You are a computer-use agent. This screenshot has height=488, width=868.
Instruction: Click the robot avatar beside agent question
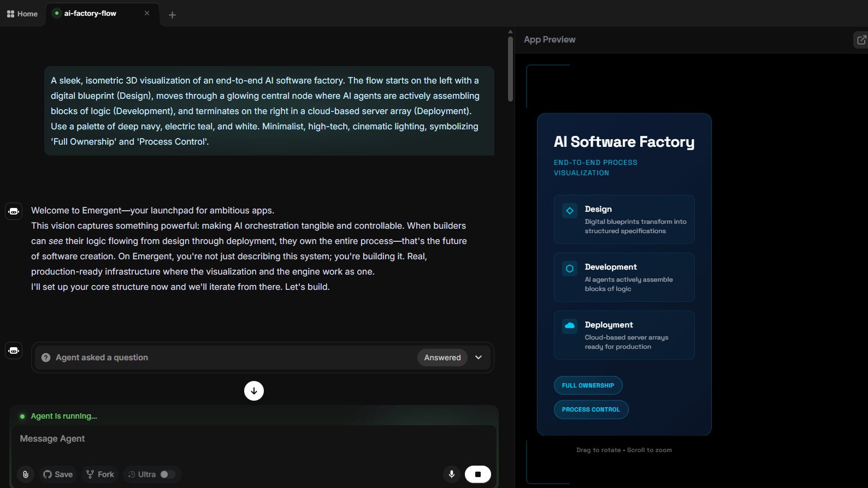click(14, 350)
